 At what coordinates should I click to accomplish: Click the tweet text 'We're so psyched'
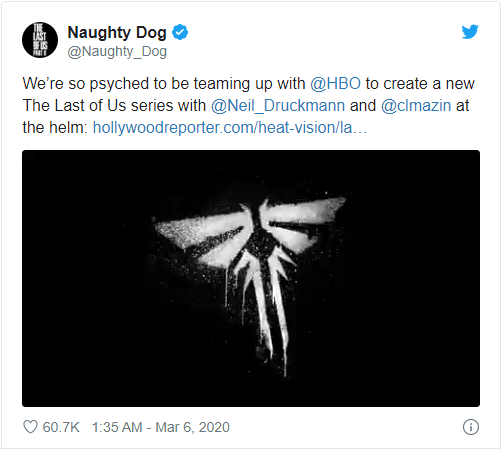[85, 83]
